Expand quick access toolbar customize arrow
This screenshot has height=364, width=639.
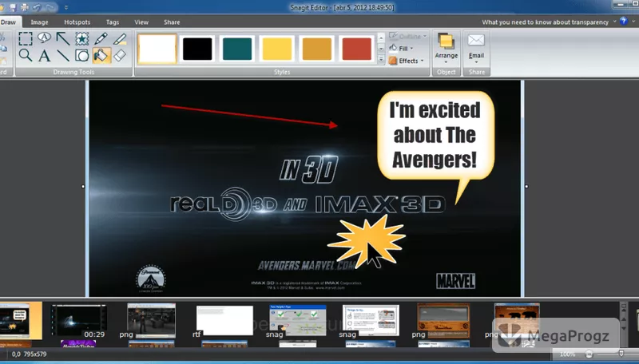tap(66, 7)
